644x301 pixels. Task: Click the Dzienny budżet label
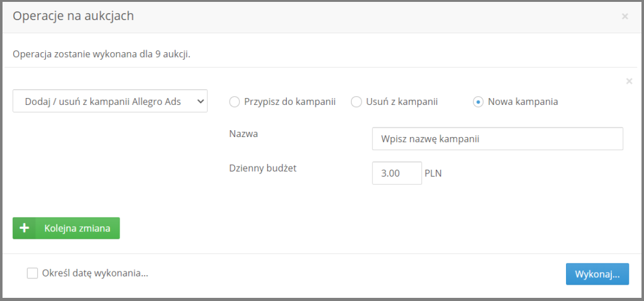click(263, 168)
